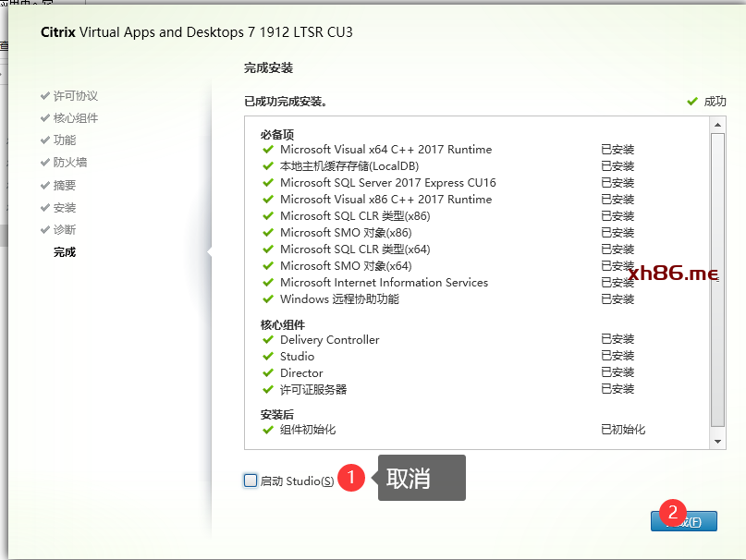Click the check icon for Microsoft SQL CLR 类型(x86)
Image resolution: width=746 pixels, height=560 pixels.
pos(268,216)
